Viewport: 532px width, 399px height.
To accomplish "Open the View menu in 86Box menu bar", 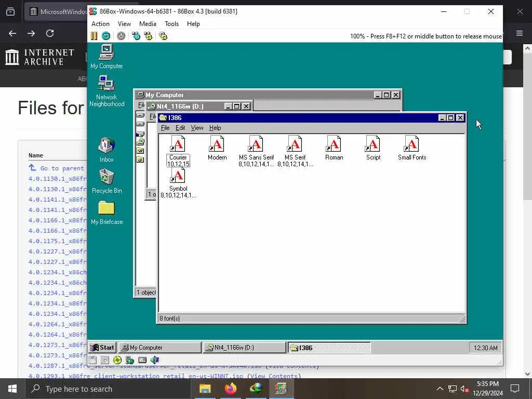I will tap(124, 24).
